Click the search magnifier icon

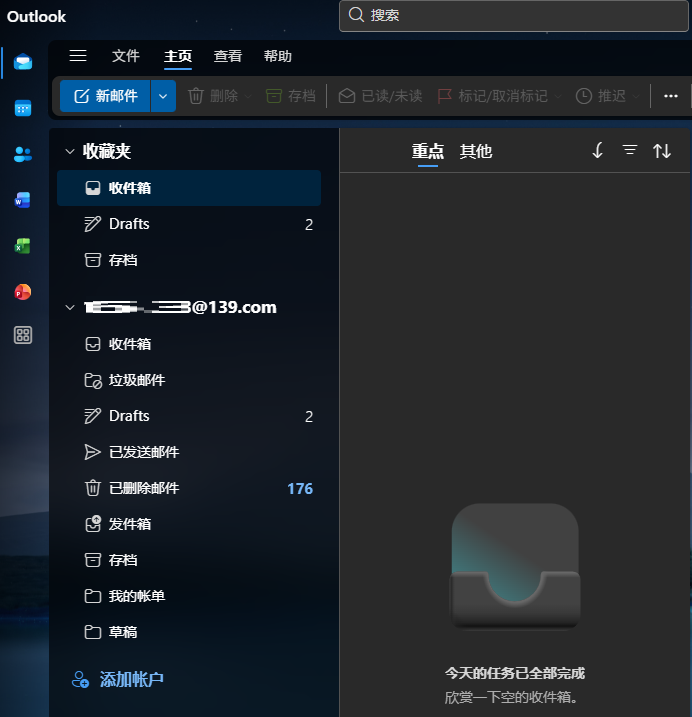pyautogui.click(x=356, y=15)
